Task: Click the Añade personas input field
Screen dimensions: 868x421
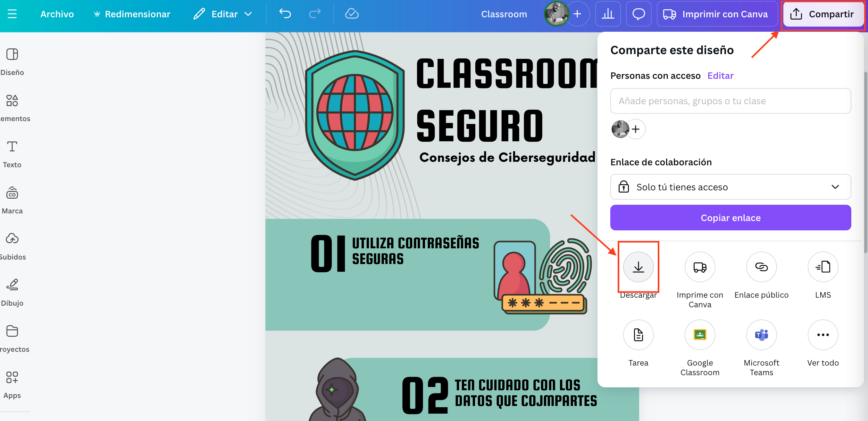Action: point(730,101)
